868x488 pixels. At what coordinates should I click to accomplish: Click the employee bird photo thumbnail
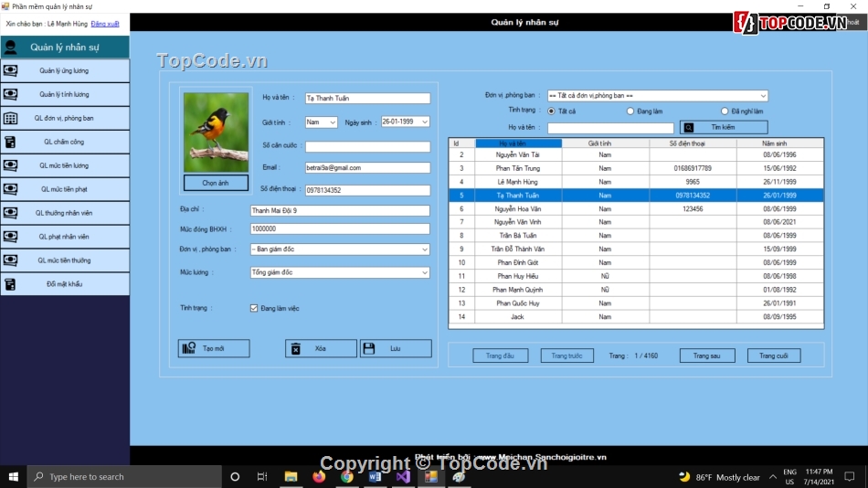pos(216,132)
